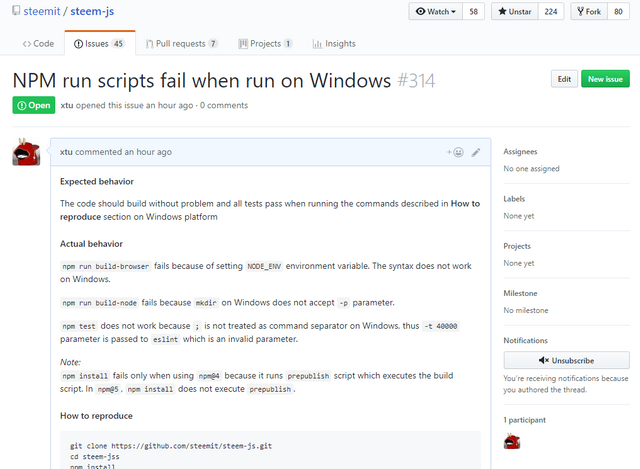Edit the comment with the pencil icon

tap(476, 152)
